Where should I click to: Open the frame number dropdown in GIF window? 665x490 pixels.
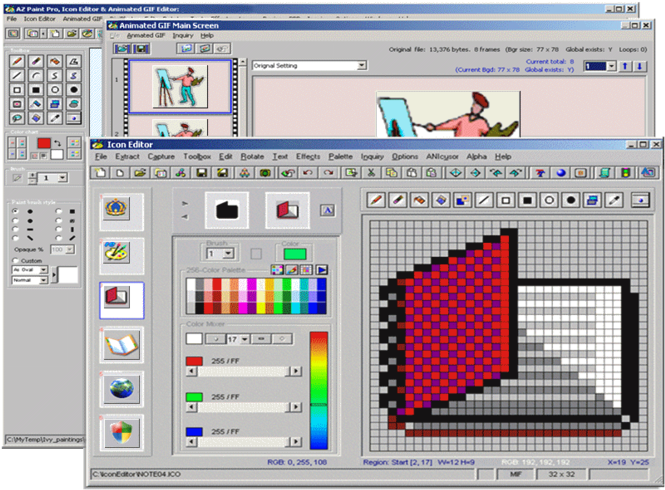611,66
